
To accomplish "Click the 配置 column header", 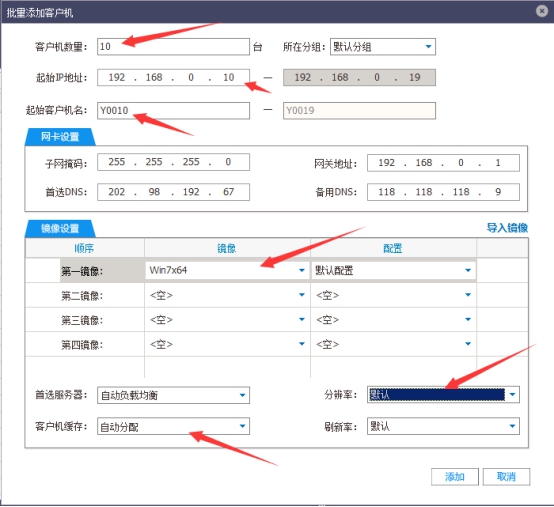I will (393, 248).
